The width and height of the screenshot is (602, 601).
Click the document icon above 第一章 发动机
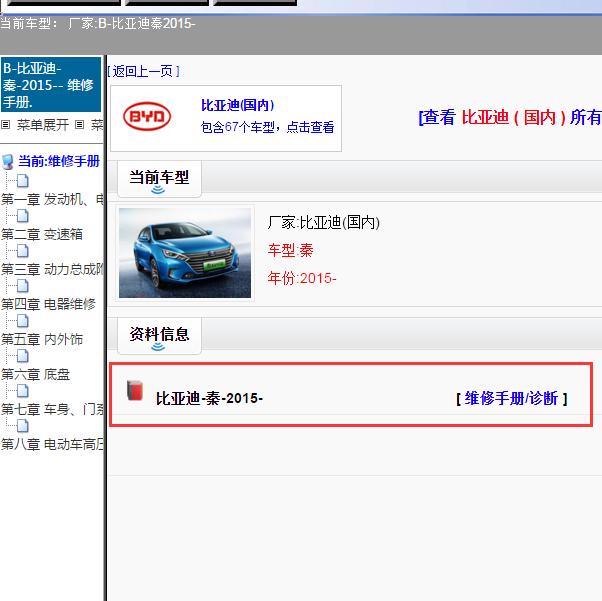pos(23,180)
